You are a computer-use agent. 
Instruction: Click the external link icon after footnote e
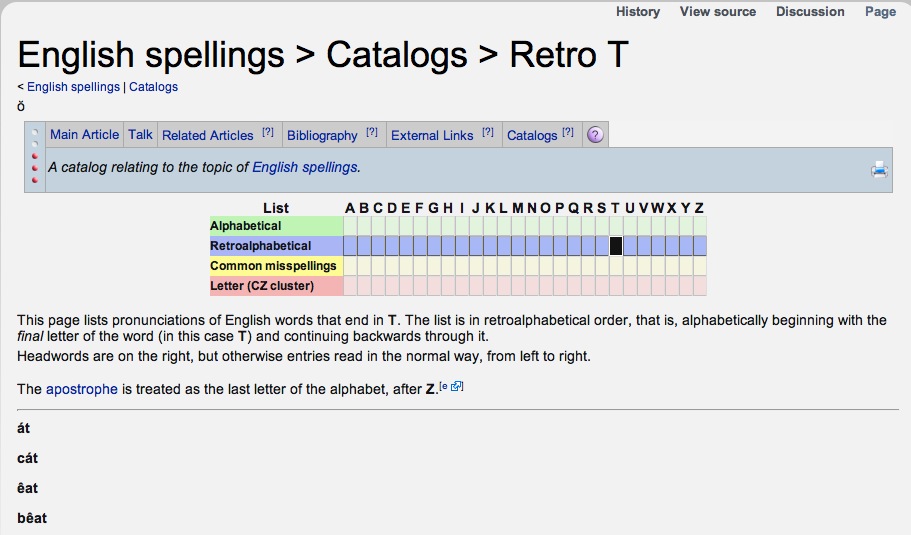point(457,386)
